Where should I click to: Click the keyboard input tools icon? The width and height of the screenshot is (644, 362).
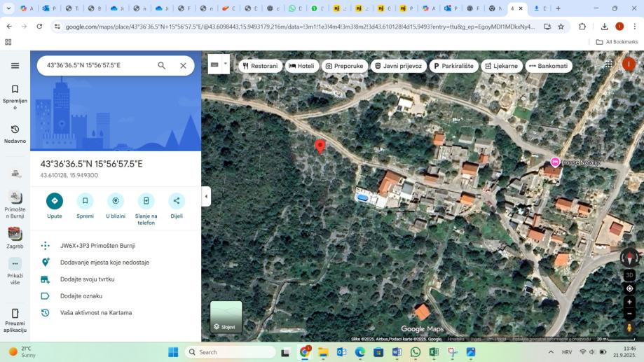[x=214, y=64]
